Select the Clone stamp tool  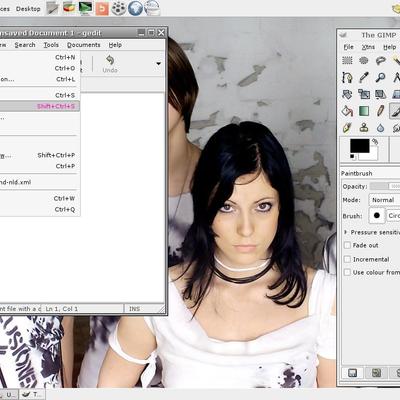pos(364,128)
